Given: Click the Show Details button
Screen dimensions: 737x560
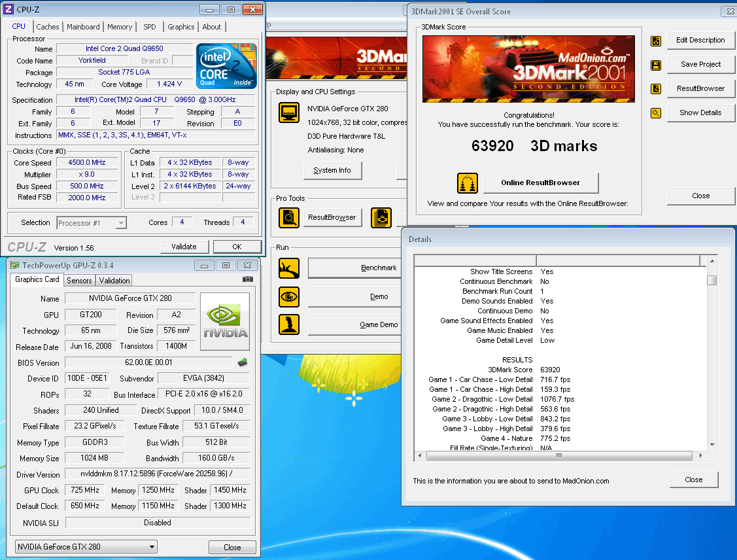Looking at the screenshot, I should tap(700, 113).
